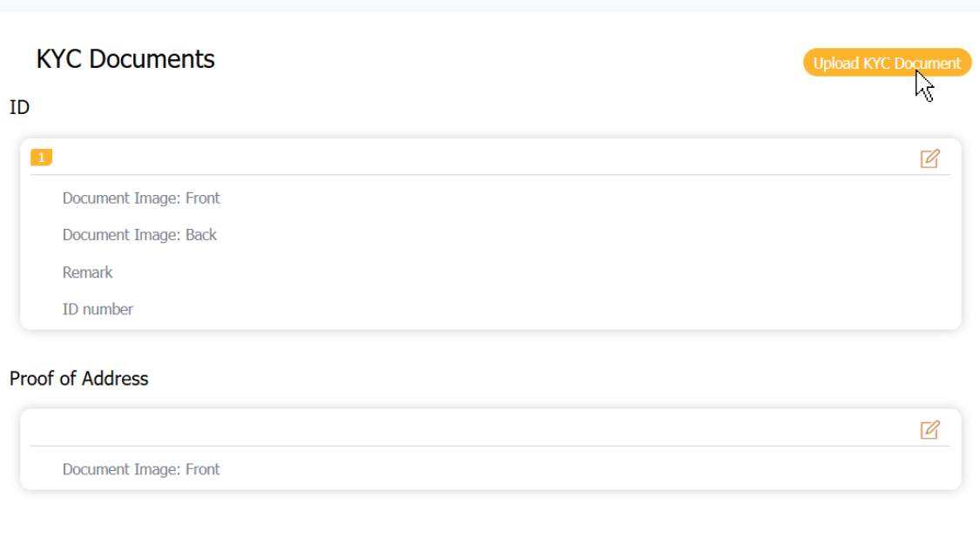Open Document Image: Front in ID card
This screenshot has height=551, width=980.
[141, 198]
